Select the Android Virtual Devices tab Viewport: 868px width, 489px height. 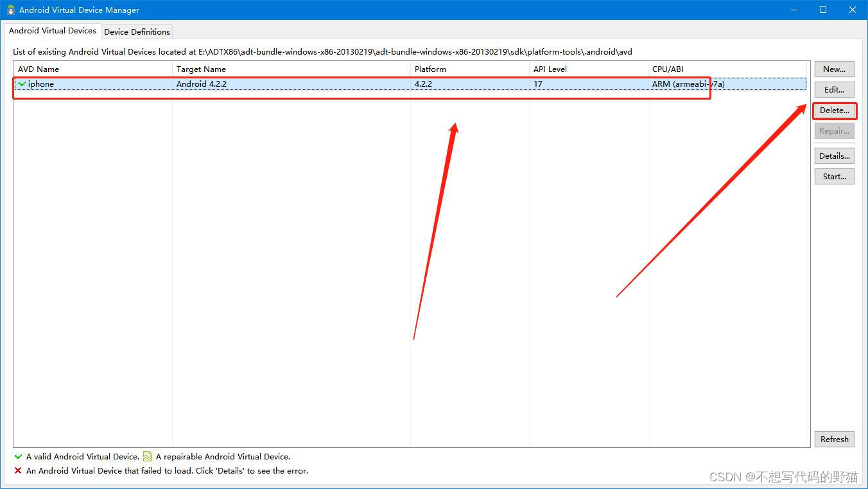(53, 30)
